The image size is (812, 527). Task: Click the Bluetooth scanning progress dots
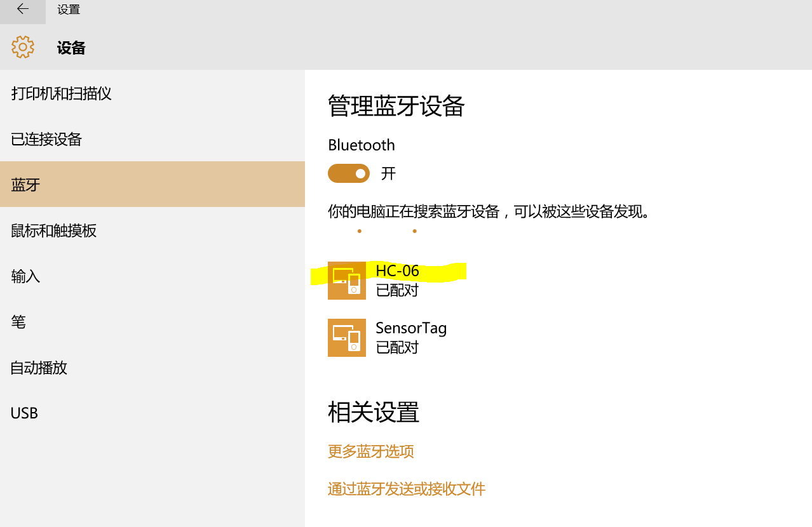[x=386, y=231]
